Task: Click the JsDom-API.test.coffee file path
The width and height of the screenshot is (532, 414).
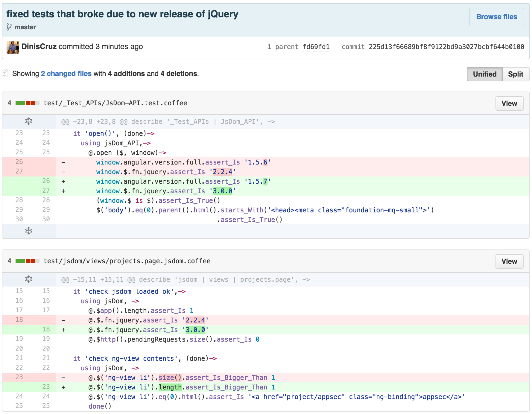Action: coord(115,103)
